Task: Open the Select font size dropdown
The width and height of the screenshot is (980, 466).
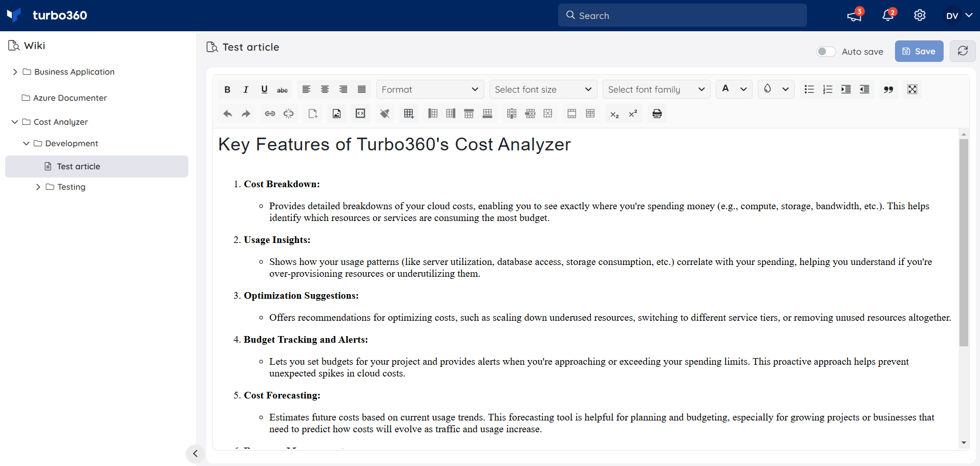Action: [x=543, y=90]
